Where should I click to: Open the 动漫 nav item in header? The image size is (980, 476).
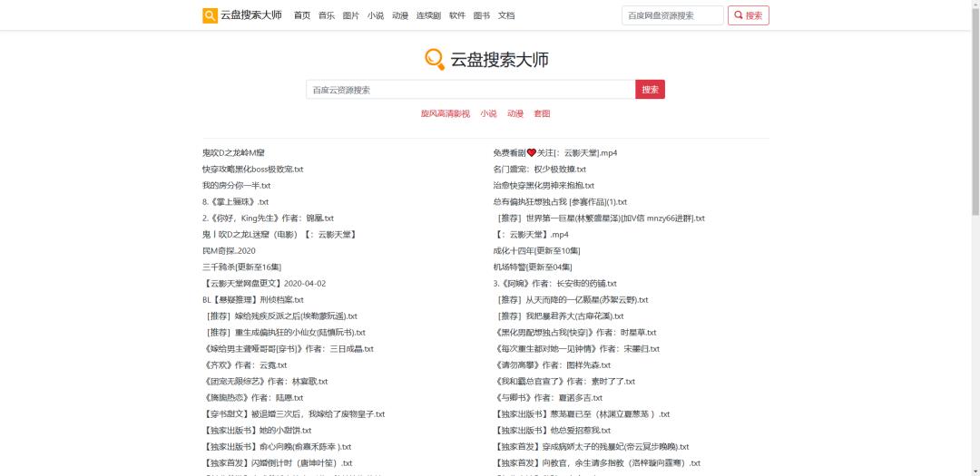(400, 15)
